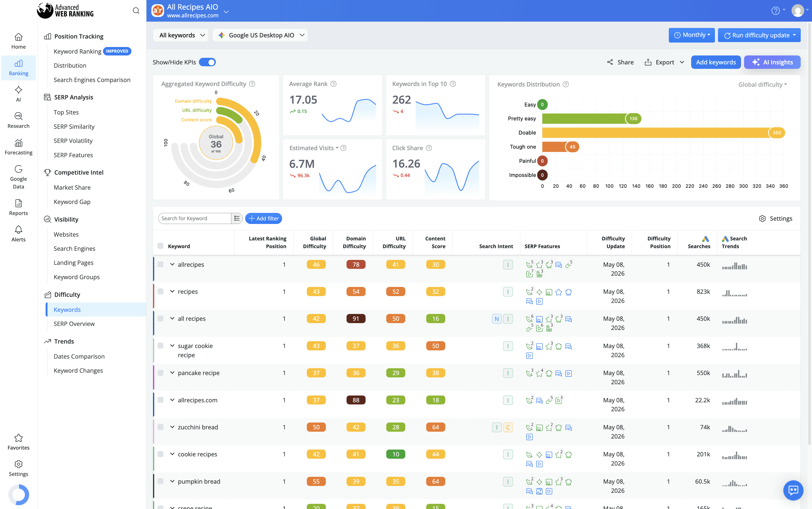This screenshot has width=812, height=509.
Task: Click the Search for Keyword field
Action: coord(195,219)
